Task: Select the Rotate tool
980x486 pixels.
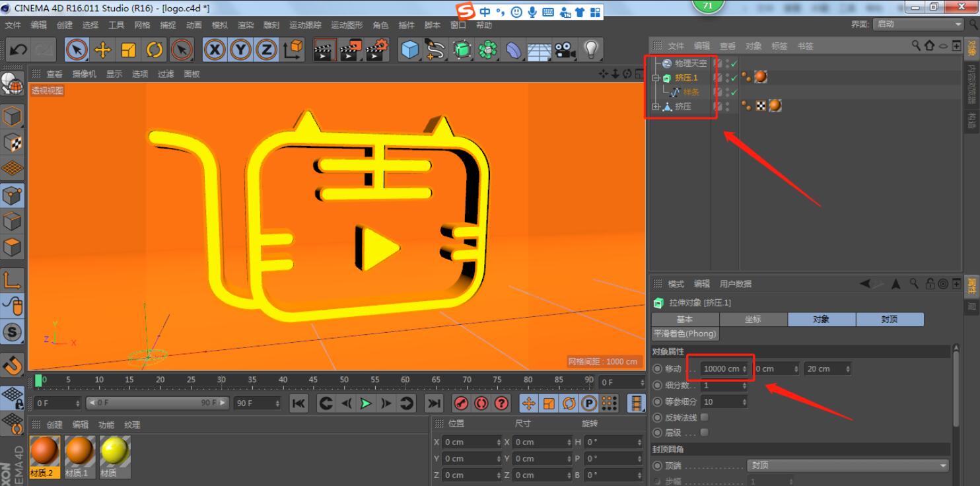Action: [155, 50]
